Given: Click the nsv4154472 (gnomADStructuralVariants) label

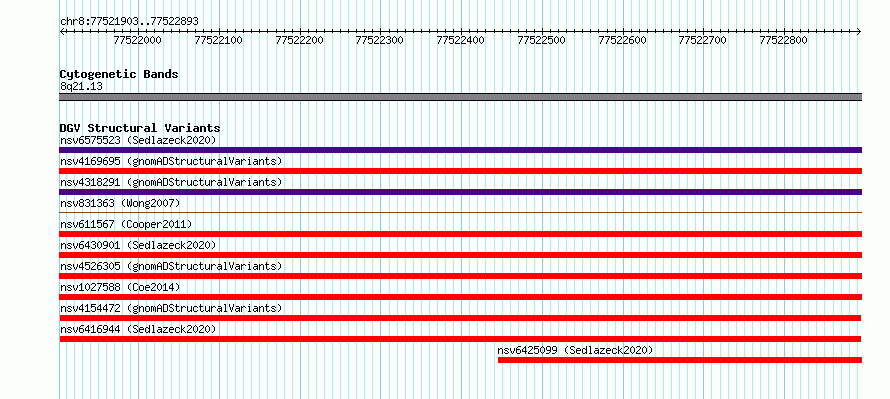Looking at the screenshot, I should pyautogui.click(x=171, y=308).
